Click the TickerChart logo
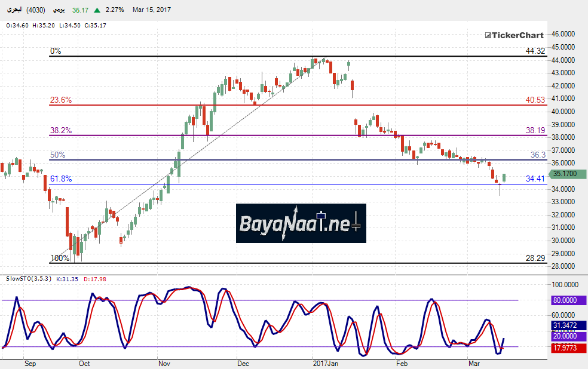 [x=514, y=35]
